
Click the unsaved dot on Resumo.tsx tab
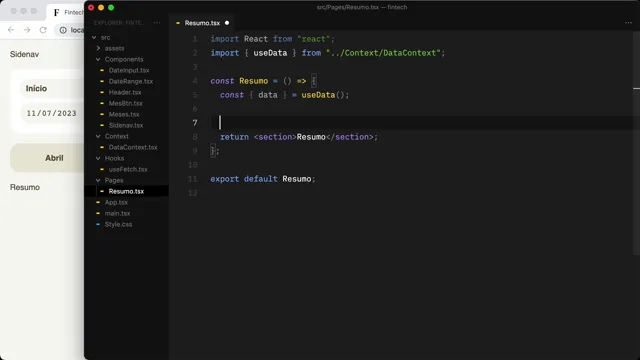(227, 23)
